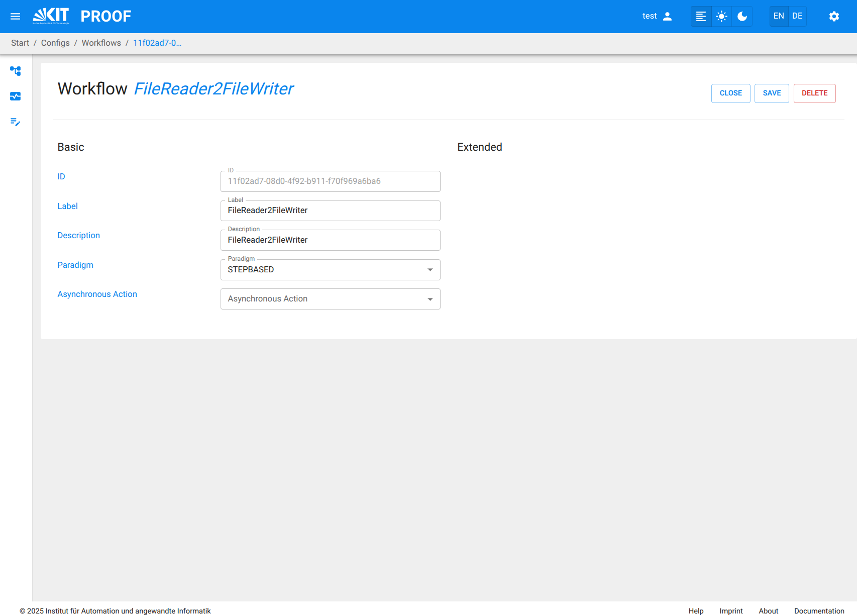This screenshot has height=616, width=857.
Task: Open the Asynchronous Action dropdown
Action: pos(330,299)
